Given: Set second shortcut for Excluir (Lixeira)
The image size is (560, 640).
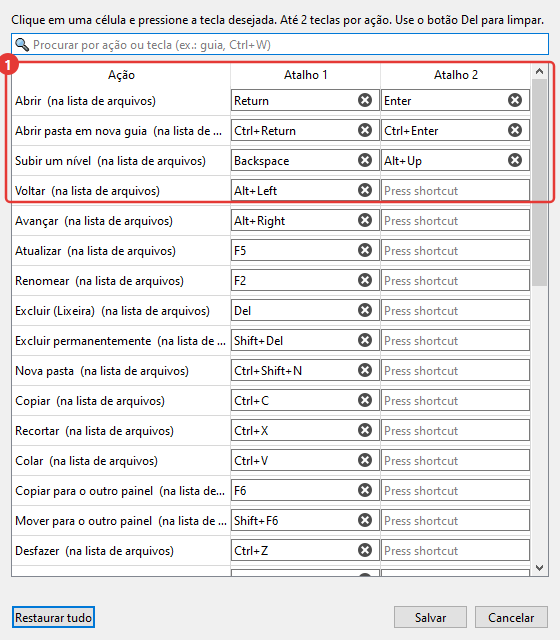Looking at the screenshot, I should click(x=455, y=311).
